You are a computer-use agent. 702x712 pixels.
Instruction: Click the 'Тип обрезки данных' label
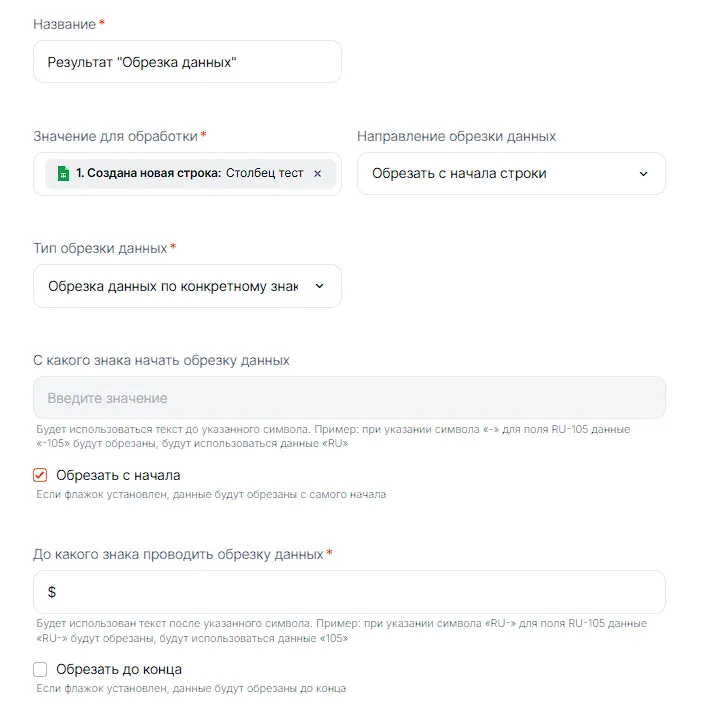[x=98, y=248]
